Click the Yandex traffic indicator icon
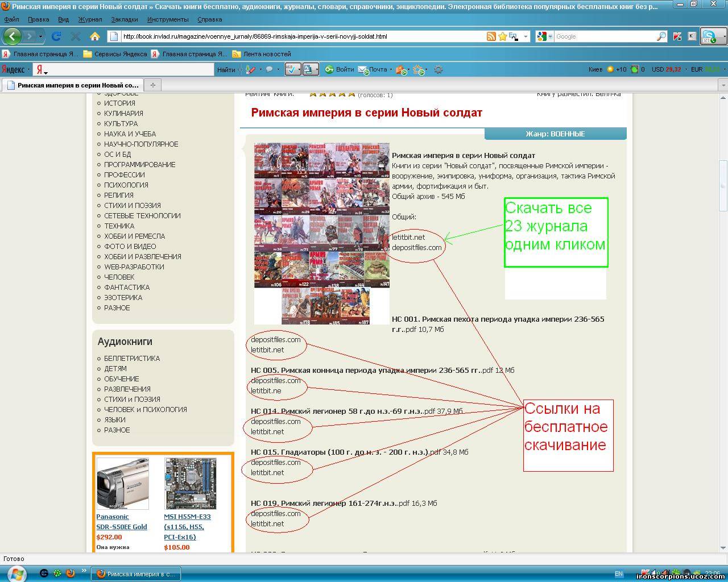 click(635, 69)
